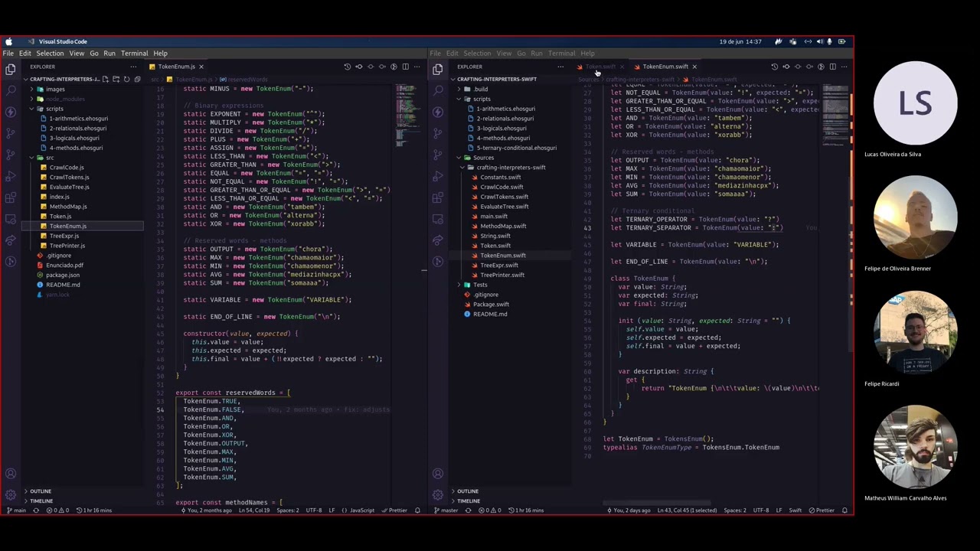Screen dimensions: 980x551
Task: Expand Tests folder in right explorer
Action: (480, 285)
